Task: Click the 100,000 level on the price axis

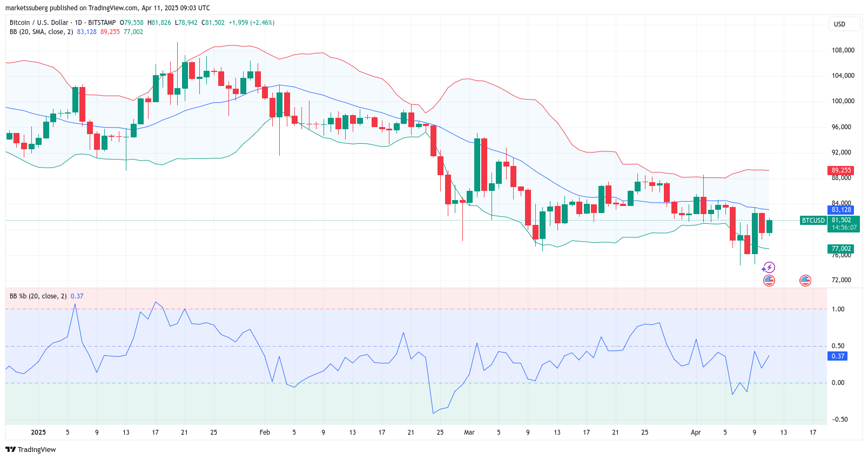Action: click(x=843, y=101)
